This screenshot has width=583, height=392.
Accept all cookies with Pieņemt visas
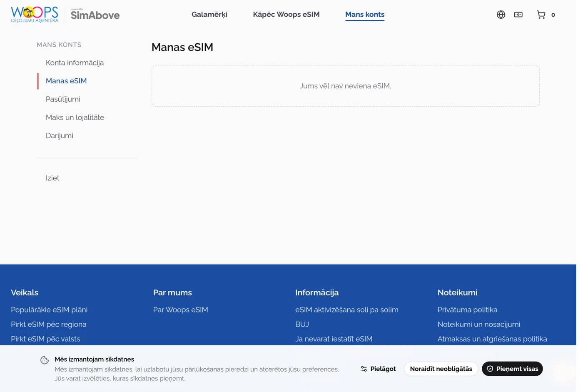(x=512, y=369)
